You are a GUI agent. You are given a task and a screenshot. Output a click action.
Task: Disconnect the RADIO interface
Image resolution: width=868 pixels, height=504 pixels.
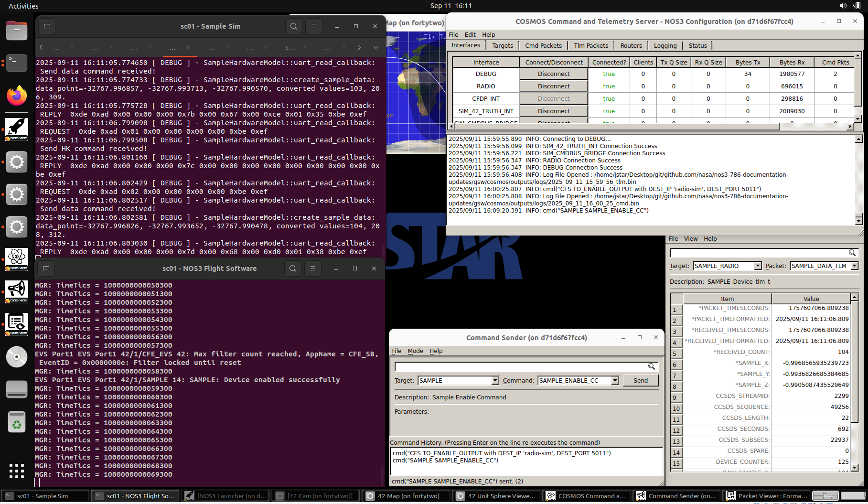[554, 86]
